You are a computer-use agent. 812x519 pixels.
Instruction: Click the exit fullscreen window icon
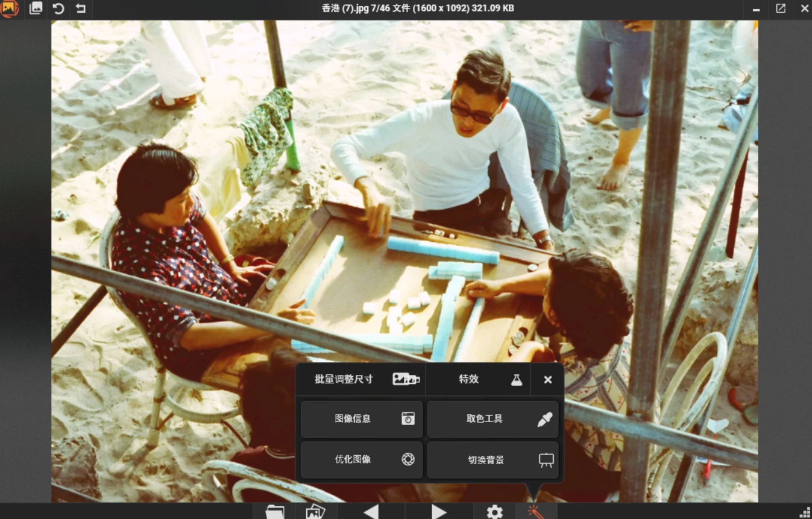(x=781, y=8)
